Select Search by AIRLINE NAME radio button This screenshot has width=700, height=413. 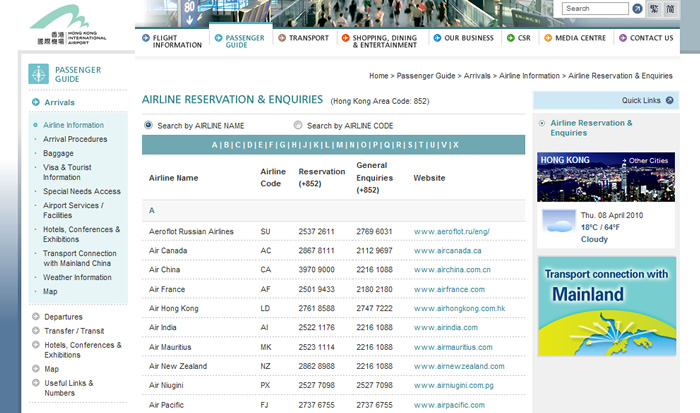(x=148, y=125)
